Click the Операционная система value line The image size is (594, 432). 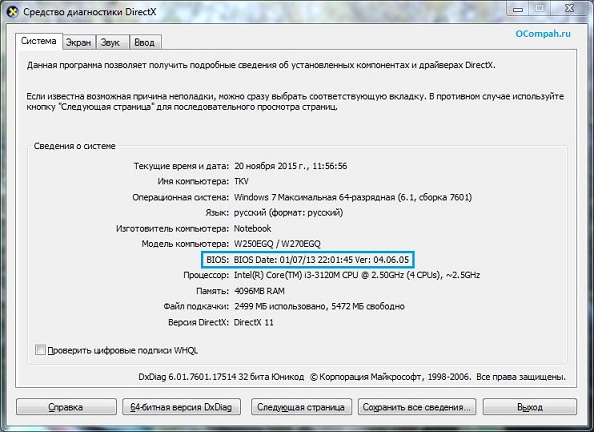353,197
